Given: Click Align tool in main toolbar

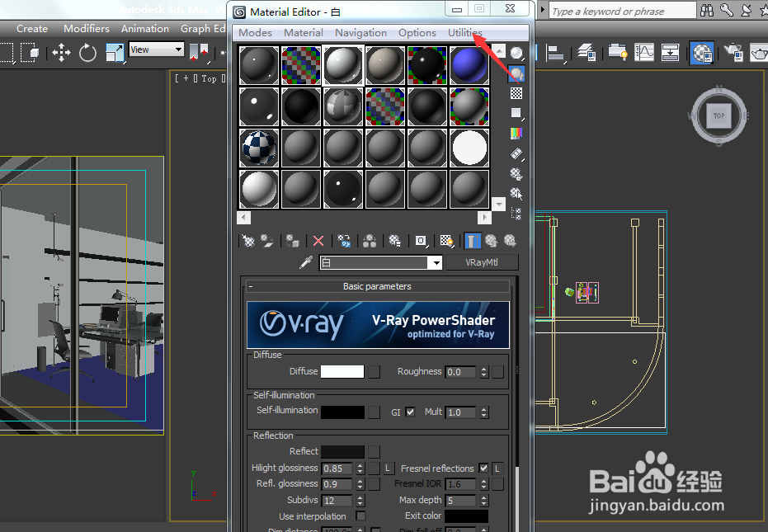Looking at the screenshot, I should (555, 53).
